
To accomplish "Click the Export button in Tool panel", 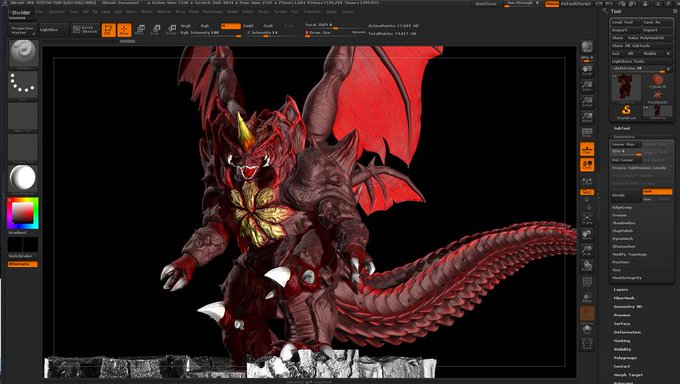I will 657,30.
